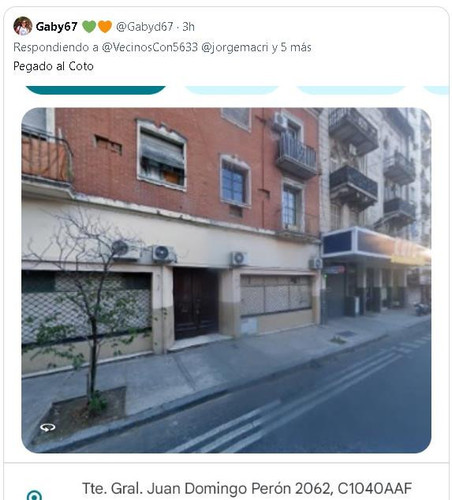Expand the 'y 5 más' recipients list
This screenshot has width=452, height=500.
[291, 47]
